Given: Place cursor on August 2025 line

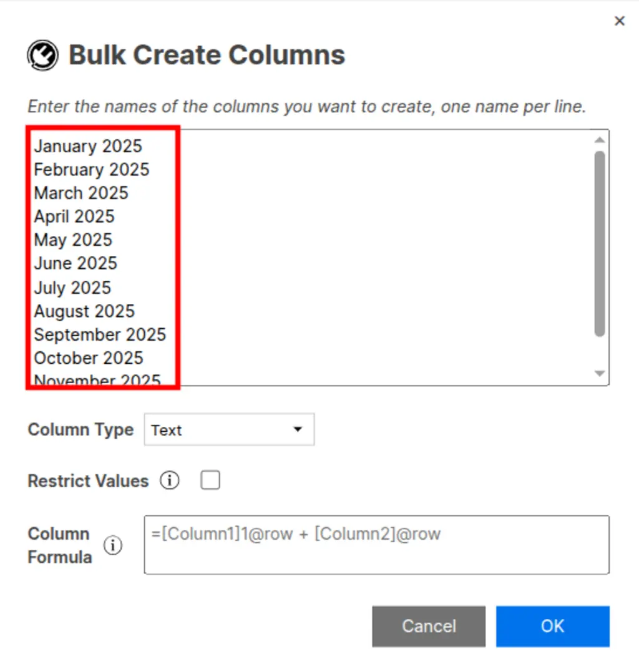Looking at the screenshot, I should point(84,311).
